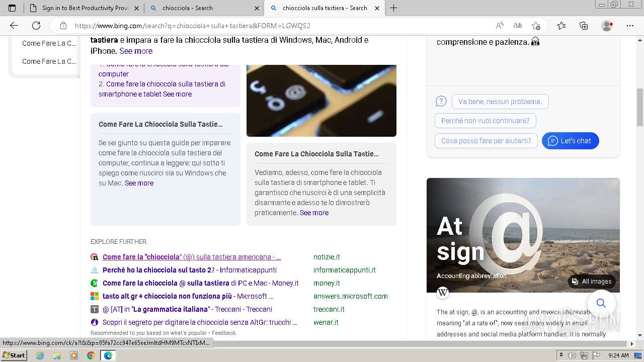Click the vertical scrollbar thumb

click(x=640, y=107)
